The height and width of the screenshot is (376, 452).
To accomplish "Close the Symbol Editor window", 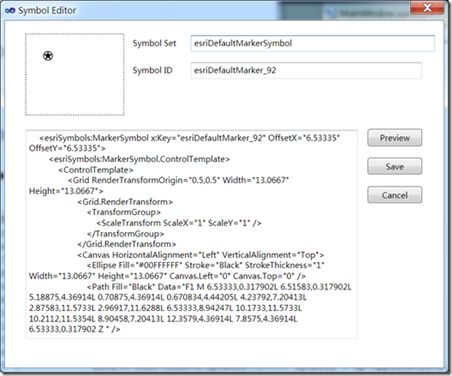I will coord(427,8).
